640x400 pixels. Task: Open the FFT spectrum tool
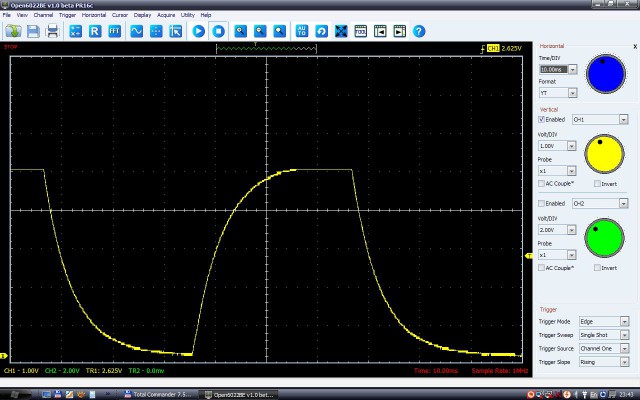point(115,31)
